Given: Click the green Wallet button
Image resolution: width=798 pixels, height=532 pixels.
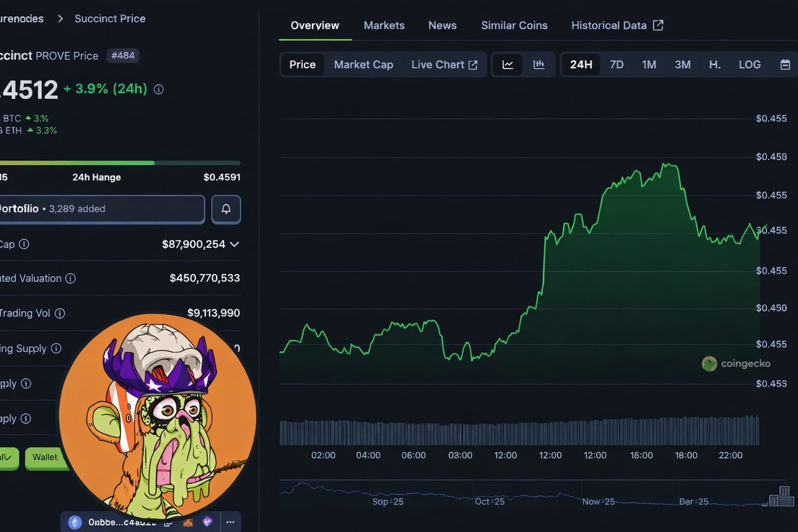Looking at the screenshot, I should click(x=45, y=458).
